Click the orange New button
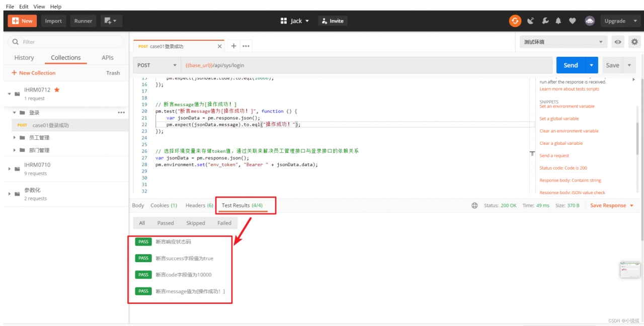The height and width of the screenshot is (326, 644). coord(22,21)
